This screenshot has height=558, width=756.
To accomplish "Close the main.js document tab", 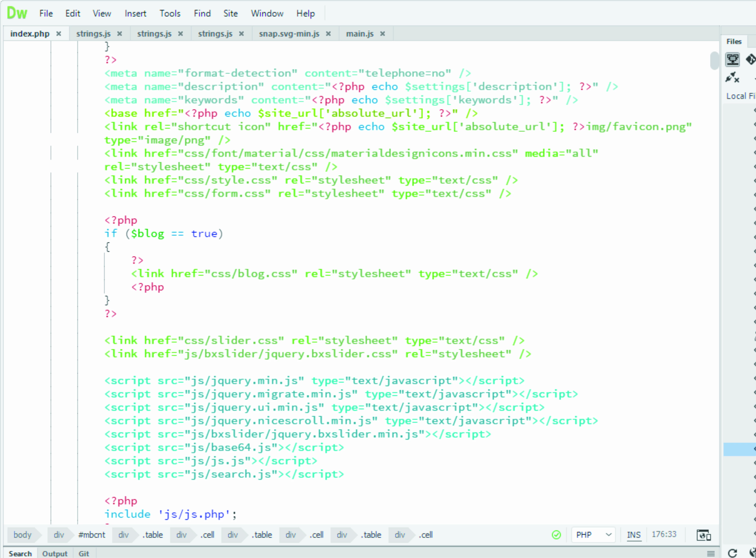I will 382,34.
